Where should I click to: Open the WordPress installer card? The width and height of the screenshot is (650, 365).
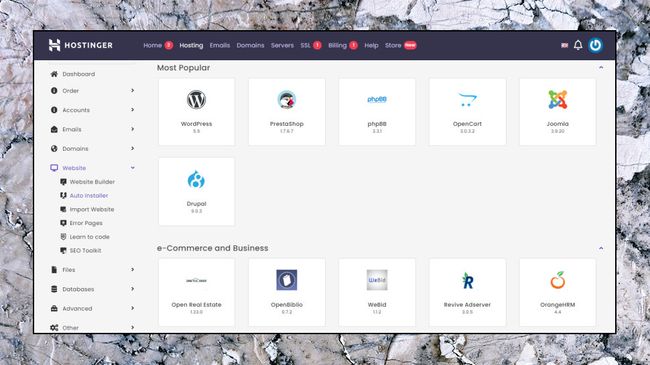(x=196, y=112)
